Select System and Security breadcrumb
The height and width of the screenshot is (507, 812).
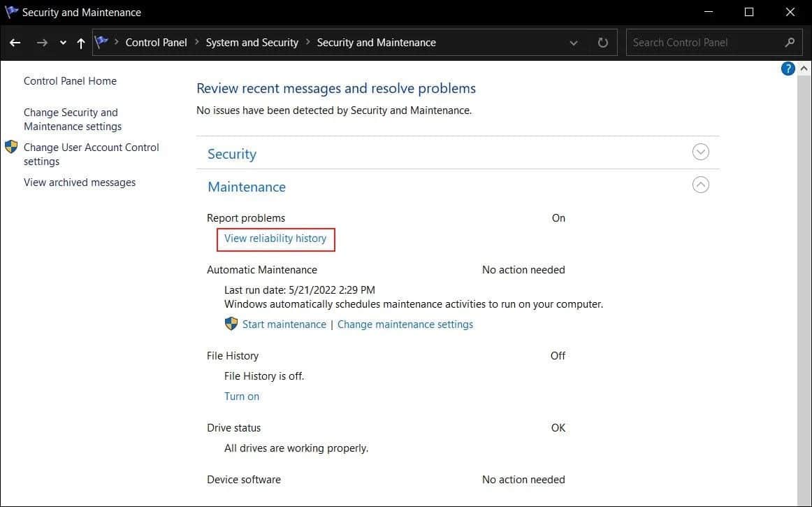point(252,42)
